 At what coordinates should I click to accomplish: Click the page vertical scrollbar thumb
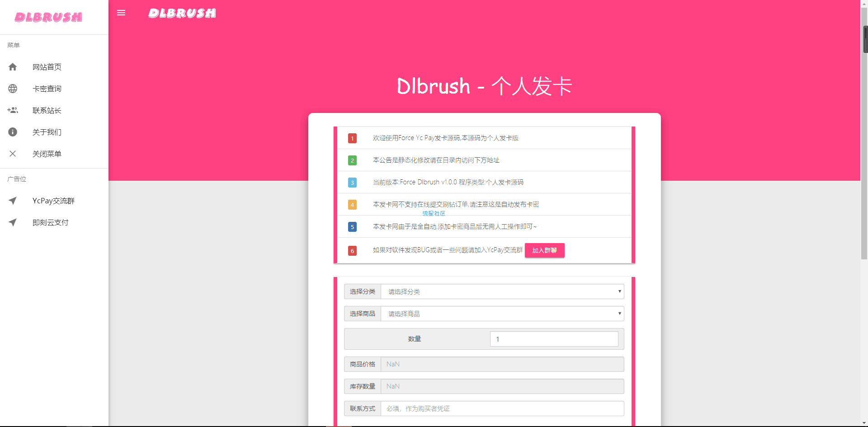[864, 134]
